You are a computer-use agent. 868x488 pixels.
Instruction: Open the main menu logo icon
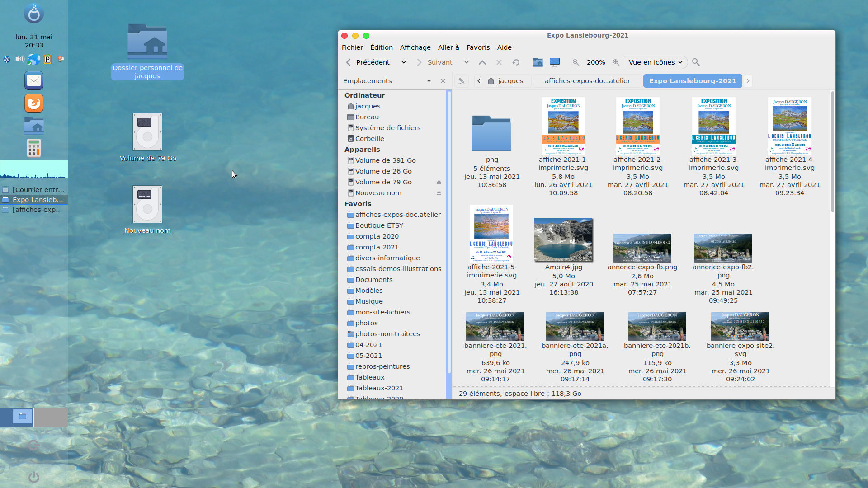34,13
